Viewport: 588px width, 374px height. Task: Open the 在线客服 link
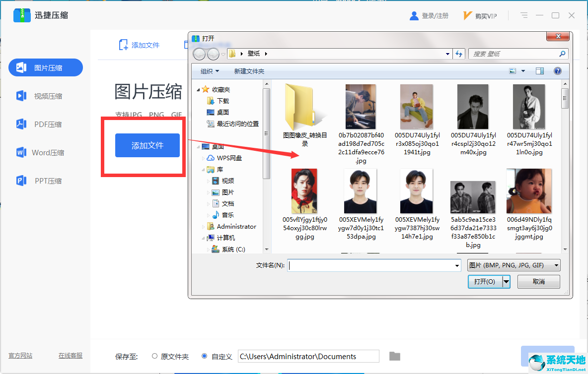(70, 356)
